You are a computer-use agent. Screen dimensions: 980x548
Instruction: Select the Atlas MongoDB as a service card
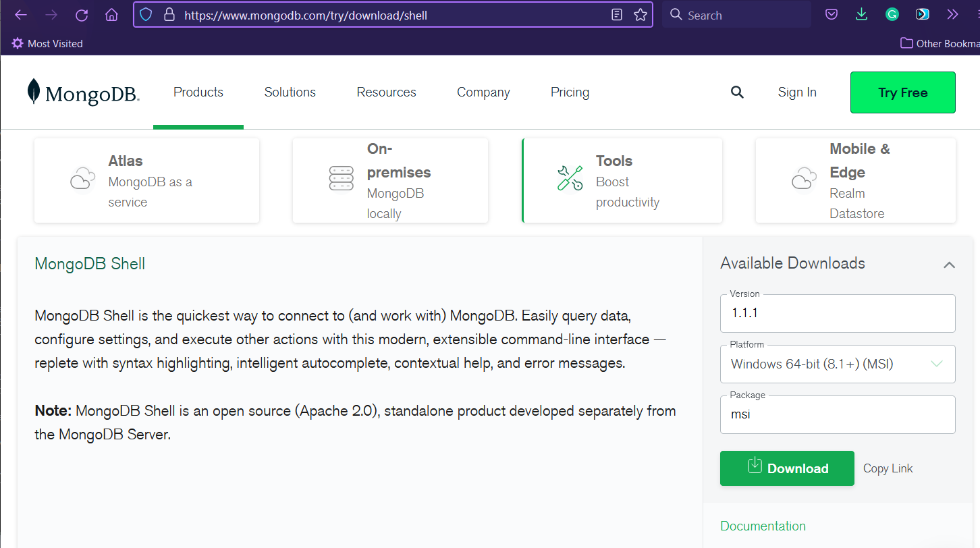click(146, 181)
